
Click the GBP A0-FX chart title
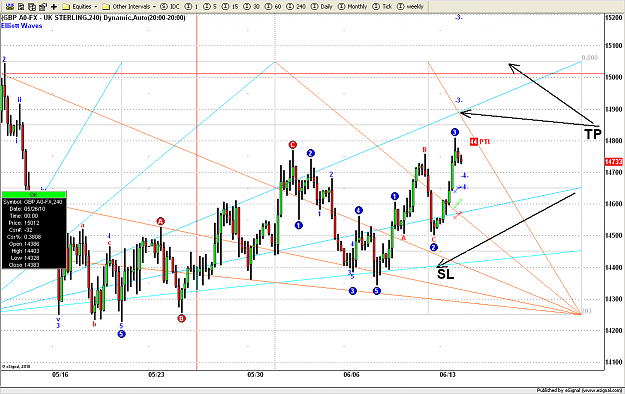point(93,18)
